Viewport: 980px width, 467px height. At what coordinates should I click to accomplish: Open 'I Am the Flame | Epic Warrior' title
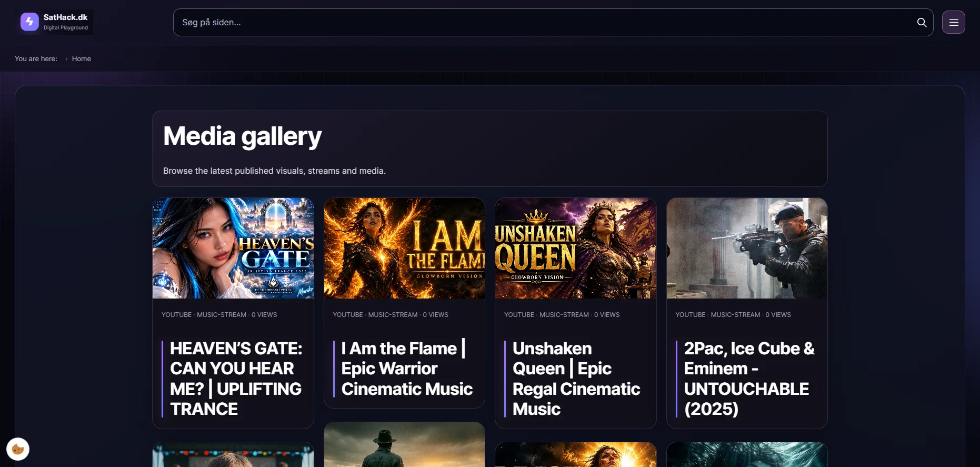coord(407,369)
